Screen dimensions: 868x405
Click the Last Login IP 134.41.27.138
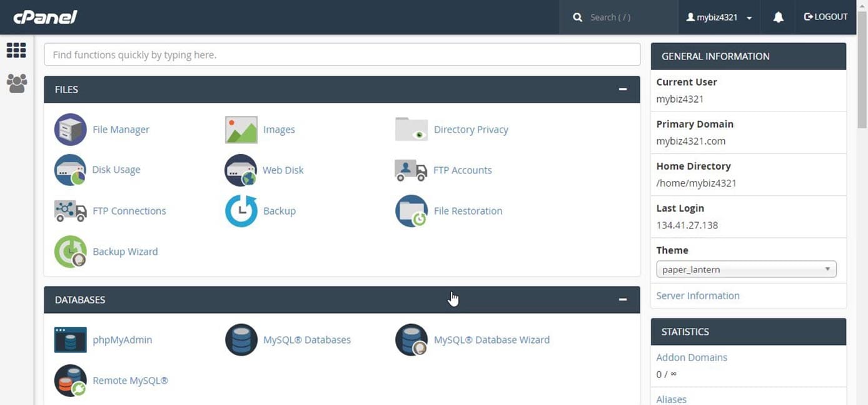[x=687, y=225]
